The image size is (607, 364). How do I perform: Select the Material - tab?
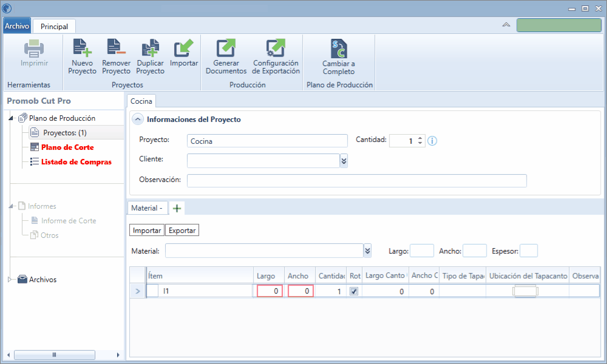(147, 208)
